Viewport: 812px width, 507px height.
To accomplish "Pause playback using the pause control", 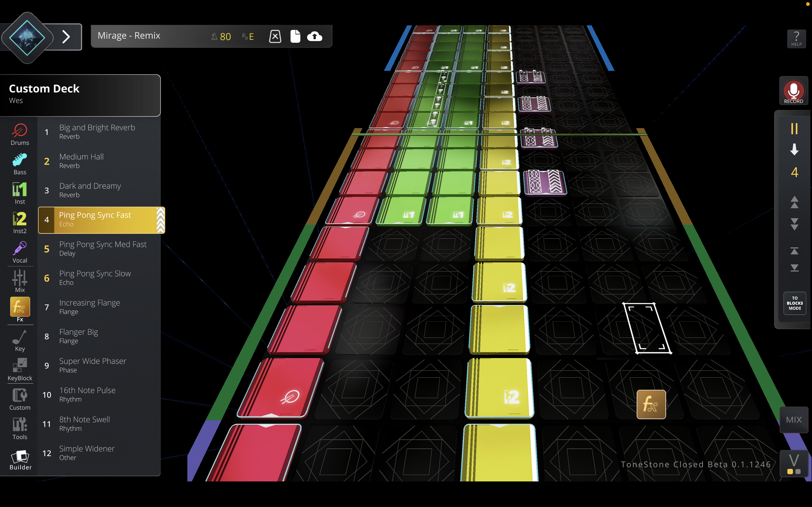I will coord(794,128).
